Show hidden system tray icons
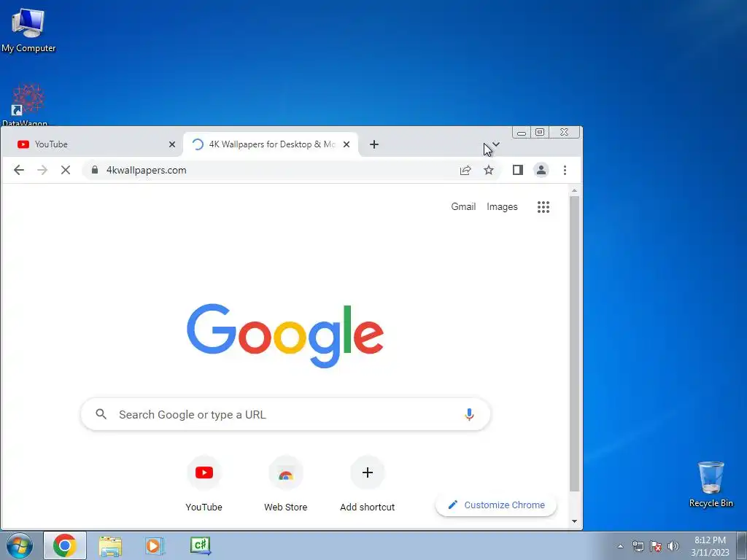Screen dimensions: 747x560 tap(620, 547)
